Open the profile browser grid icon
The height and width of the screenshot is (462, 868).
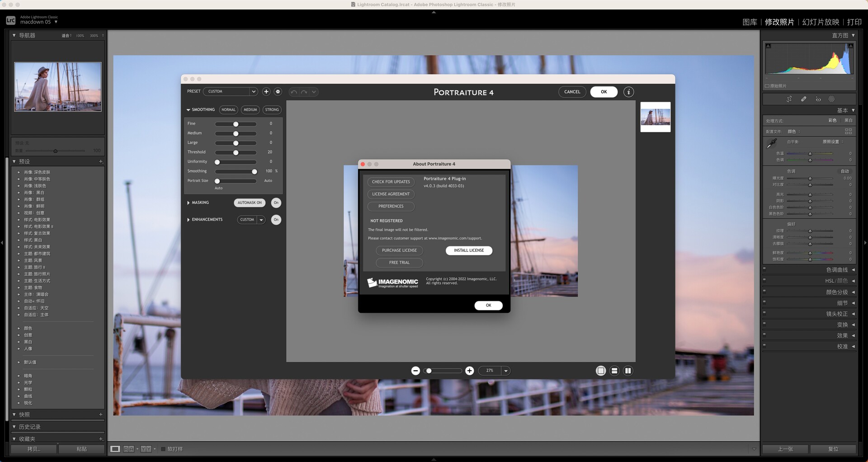click(848, 131)
